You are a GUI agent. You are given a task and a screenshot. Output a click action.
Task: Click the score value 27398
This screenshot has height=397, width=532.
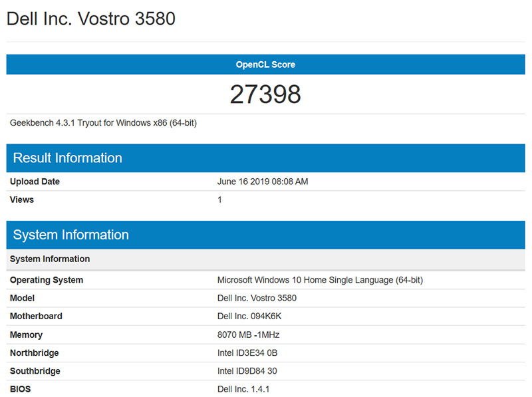(x=266, y=94)
